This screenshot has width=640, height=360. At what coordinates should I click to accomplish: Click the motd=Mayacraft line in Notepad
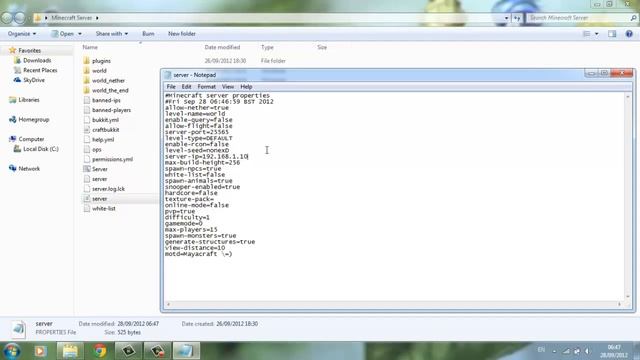198,254
